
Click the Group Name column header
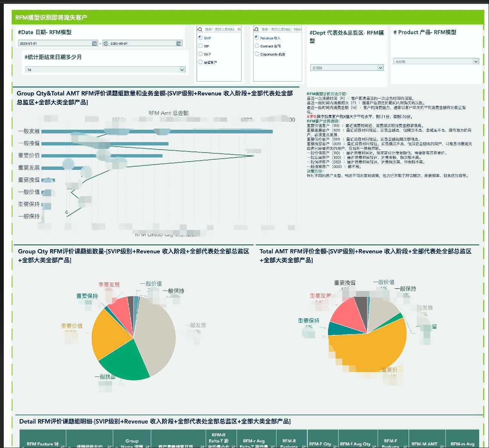[x=132, y=441]
